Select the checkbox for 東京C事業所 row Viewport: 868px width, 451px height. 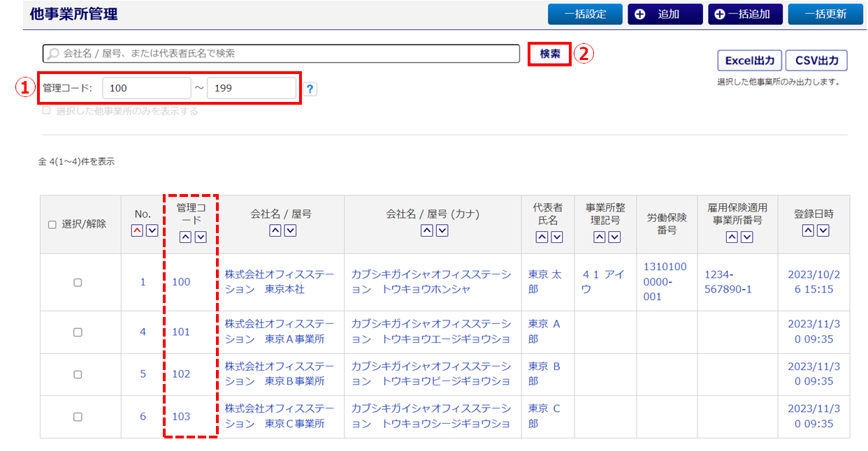(78, 417)
